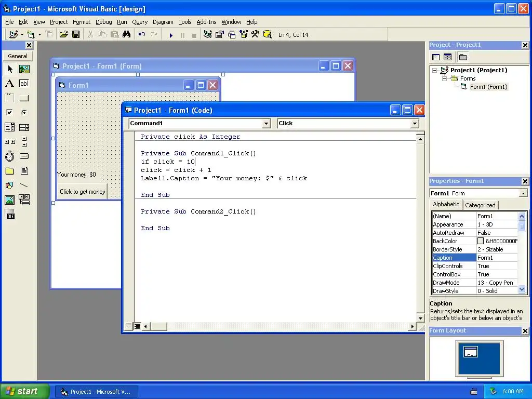The width and height of the screenshot is (532, 399).
Task: Click the Break pause toolbar button
Action: click(183, 35)
